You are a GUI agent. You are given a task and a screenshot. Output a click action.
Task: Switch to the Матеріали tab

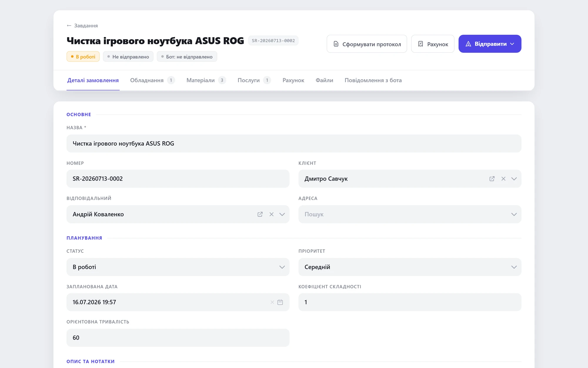[x=206, y=80]
